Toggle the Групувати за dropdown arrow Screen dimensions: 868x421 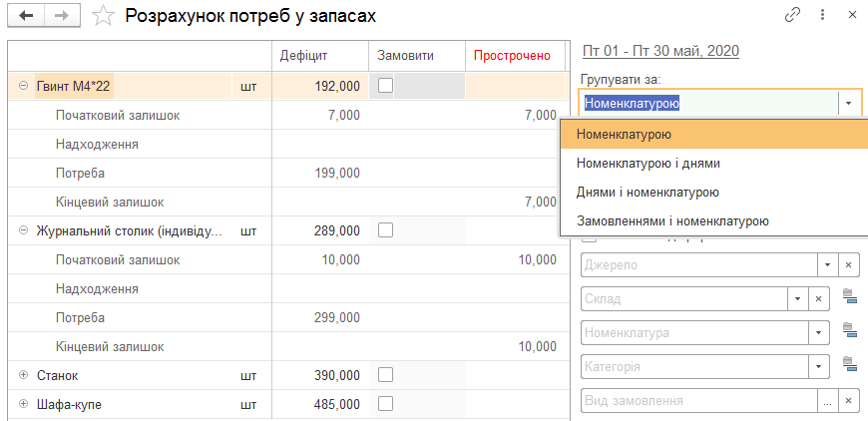(849, 103)
